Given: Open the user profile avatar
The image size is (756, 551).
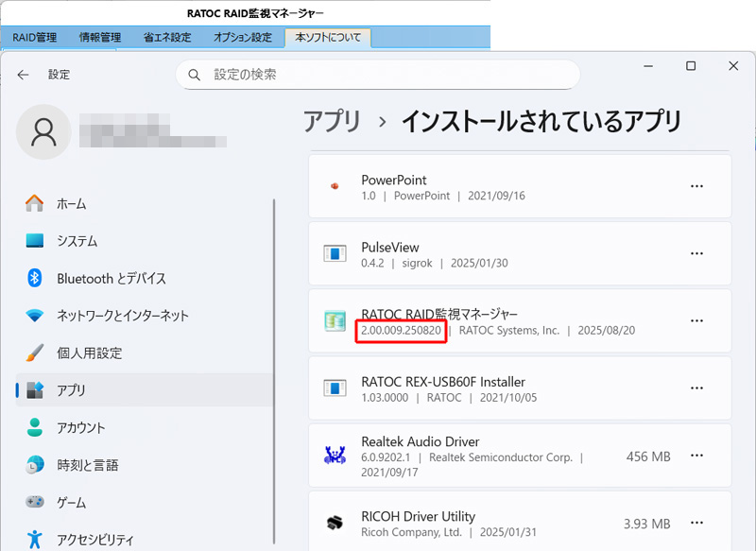Looking at the screenshot, I should pyautogui.click(x=43, y=132).
